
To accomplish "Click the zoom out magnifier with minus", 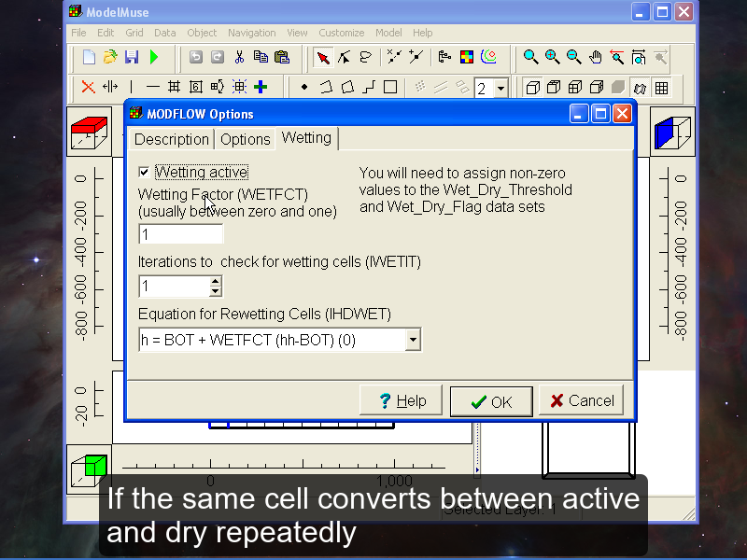I will point(573,57).
